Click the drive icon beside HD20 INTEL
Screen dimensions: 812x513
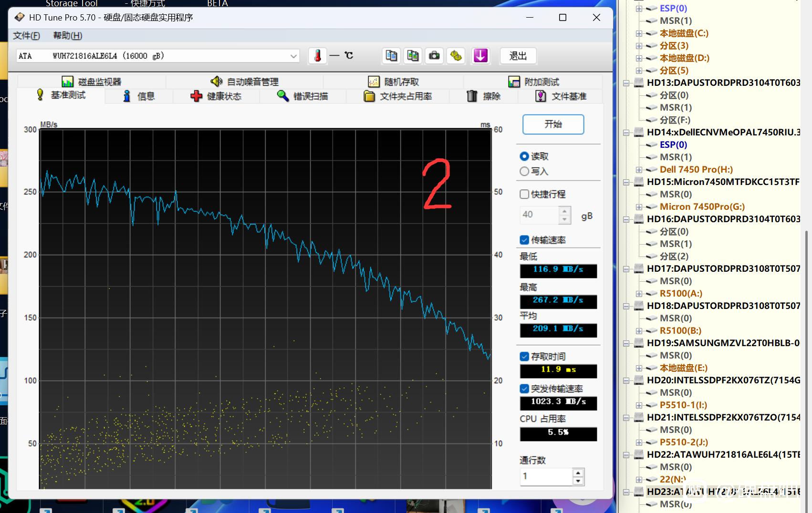tap(638, 380)
